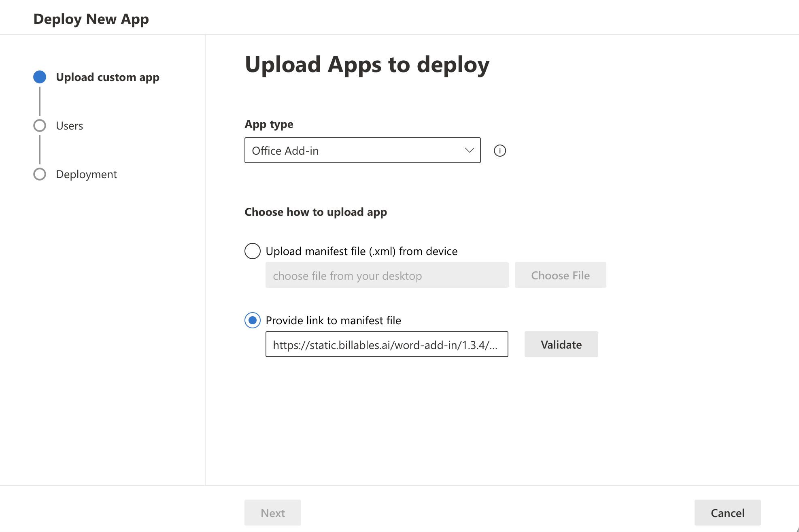This screenshot has width=799, height=532.
Task: Click the Deployment step circle indicator
Action: 40,174
